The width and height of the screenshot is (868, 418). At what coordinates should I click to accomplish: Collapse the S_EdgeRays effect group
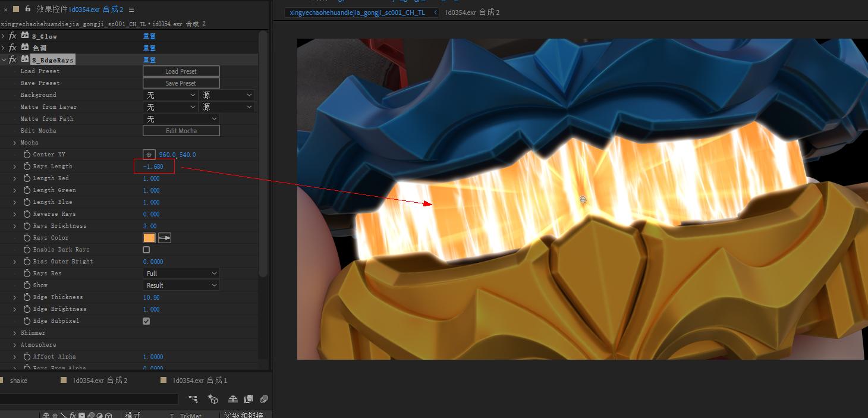click(3, 60)
